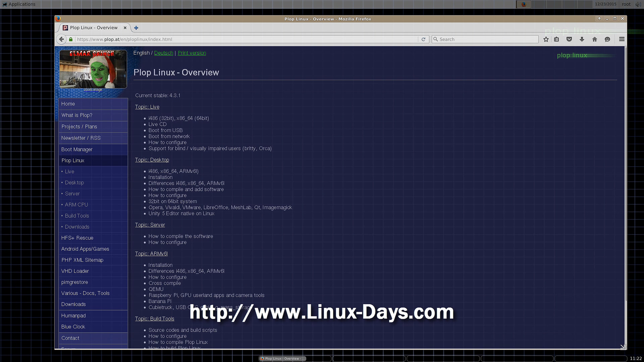This screenshot has width=644, height=362.
Task: Click the plop linux logo text
Action: tap(572, 55)
